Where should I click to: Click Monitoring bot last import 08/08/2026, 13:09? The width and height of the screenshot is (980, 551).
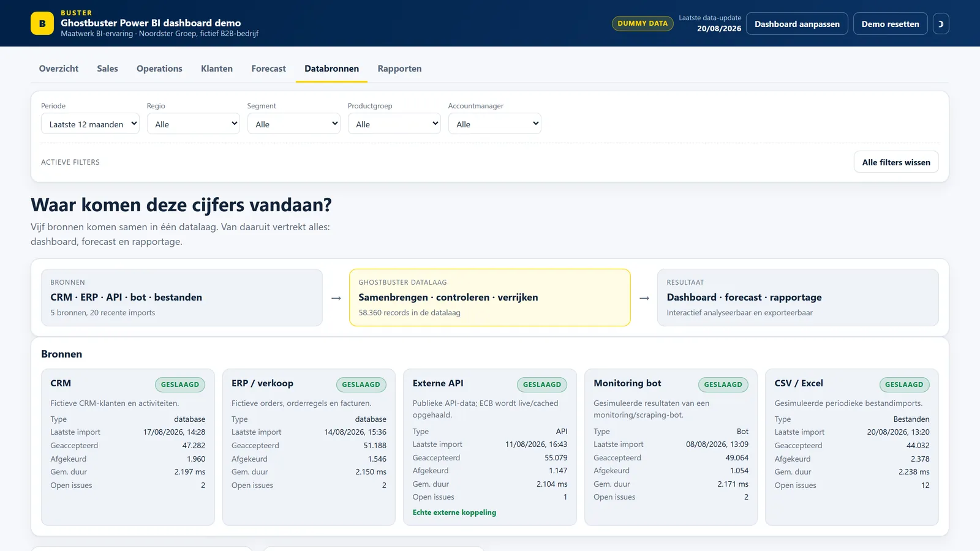717,444
